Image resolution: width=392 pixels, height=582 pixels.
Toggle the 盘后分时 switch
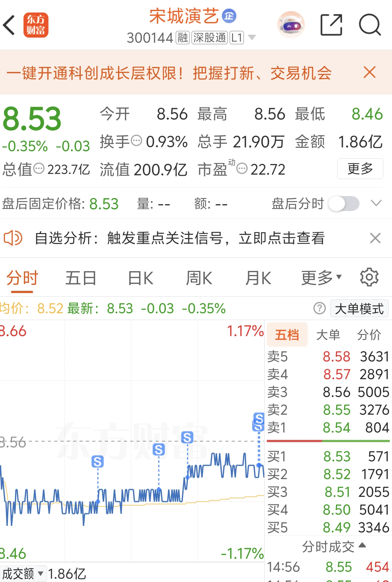pos(344,204)
